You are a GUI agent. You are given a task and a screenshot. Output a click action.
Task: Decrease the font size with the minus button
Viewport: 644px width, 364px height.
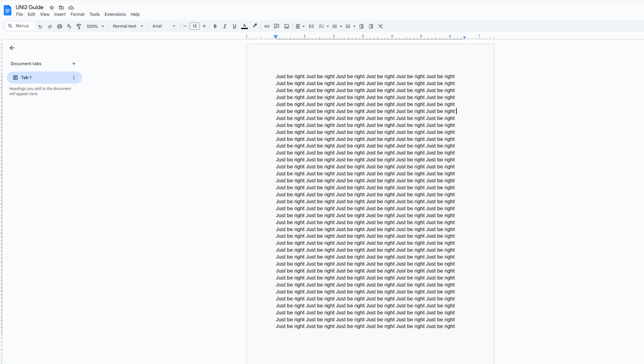[185, 26]
